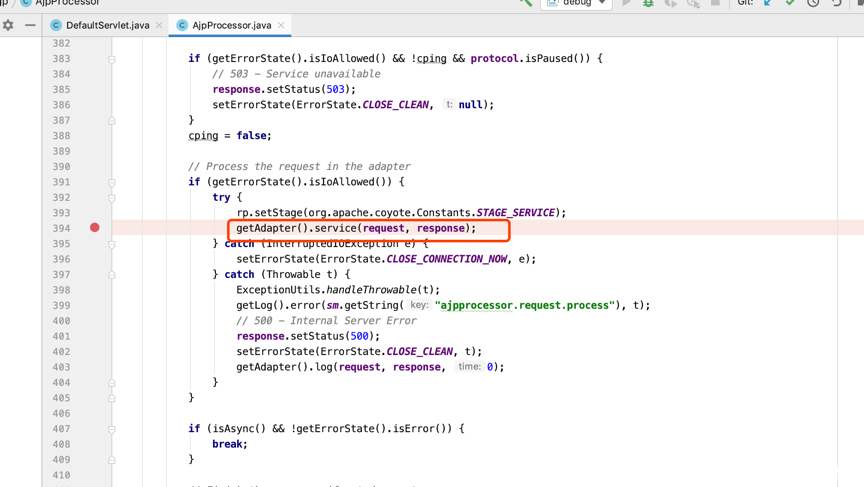The width and height of the screenshot is (864, 487).
Task: Click the AjpProcessor breadcrumb label
Action: coord(67,3)
